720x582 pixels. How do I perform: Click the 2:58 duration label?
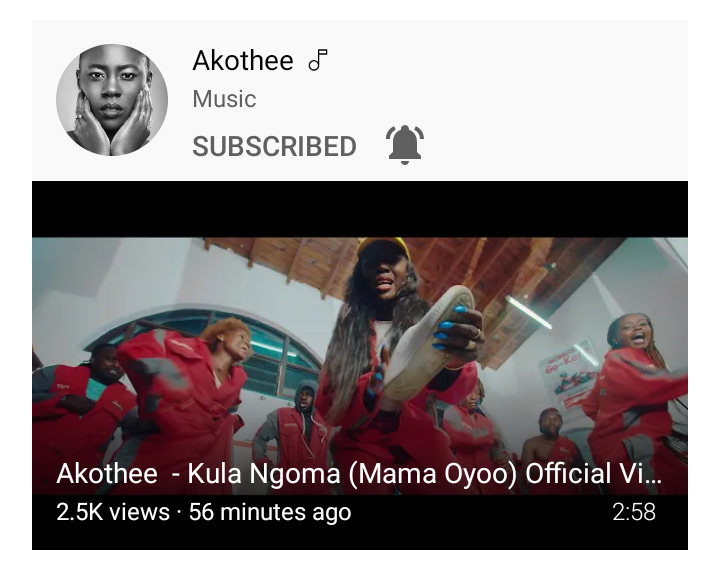tap(634, 512)
